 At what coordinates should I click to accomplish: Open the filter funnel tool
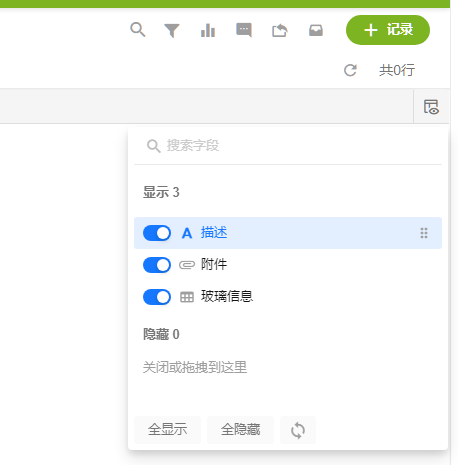[x=172, y=30]
